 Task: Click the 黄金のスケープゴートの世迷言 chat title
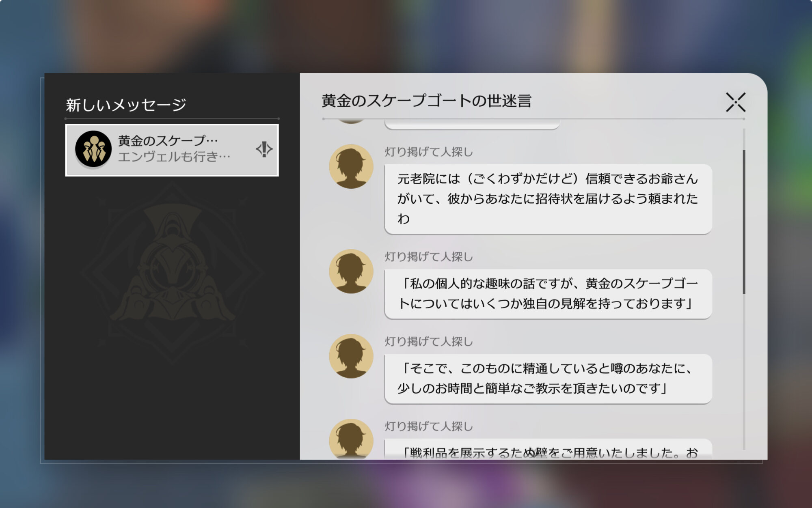click(x=426, y=101)
